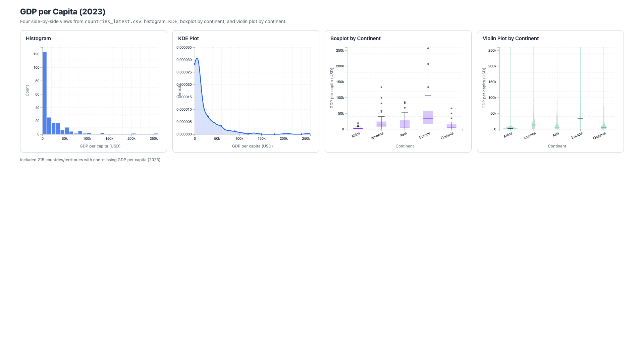Viewport: 644px width, 362px height.
Task: Click the Boxplot by Continent heading
Action: [x=356, y=39]
